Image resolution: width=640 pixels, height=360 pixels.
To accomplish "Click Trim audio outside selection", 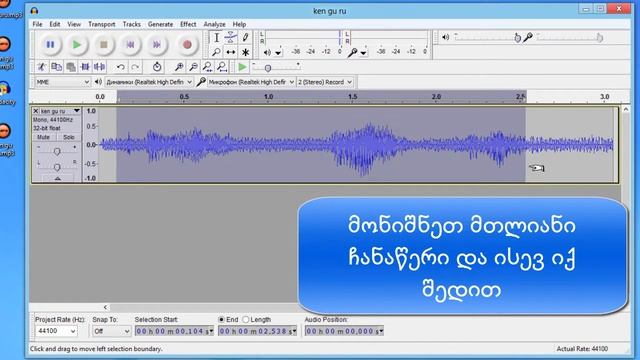I will tap(85, 67).
